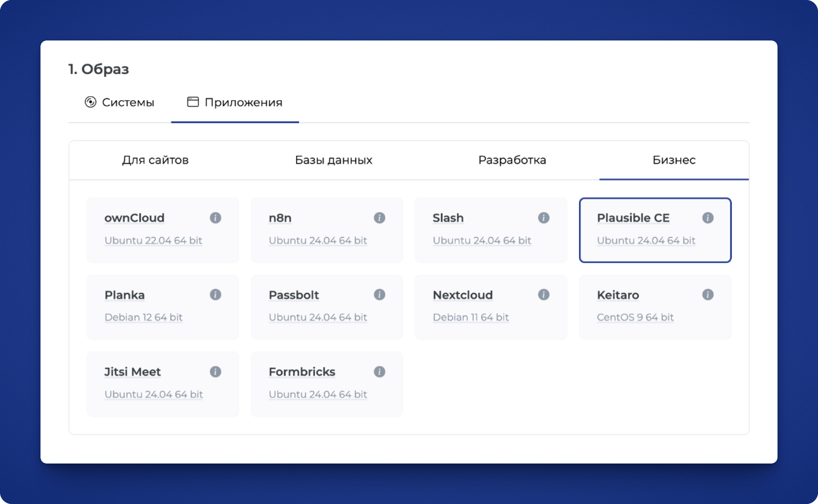Select the Приложения tab
This screenshot has width=818, height=504.
[235, 102]
